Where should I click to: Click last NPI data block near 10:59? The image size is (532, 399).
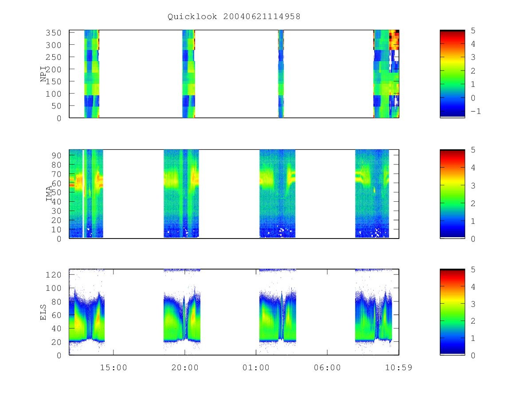click(386, 74)
